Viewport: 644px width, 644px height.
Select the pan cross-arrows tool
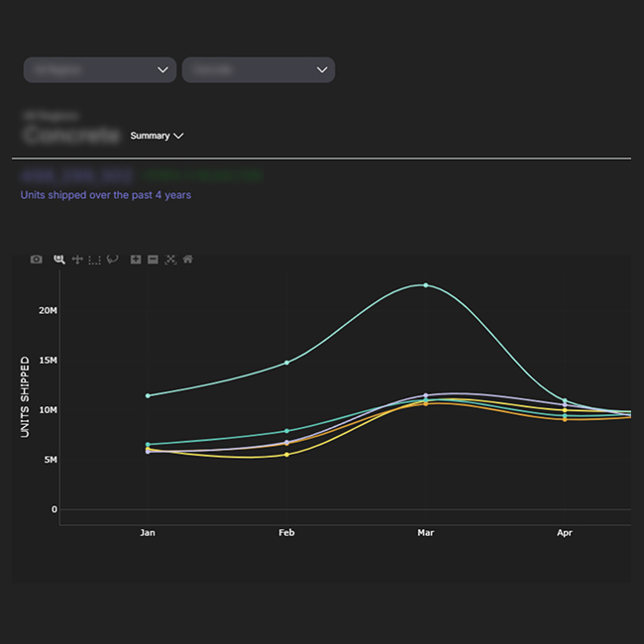(77, 260)
